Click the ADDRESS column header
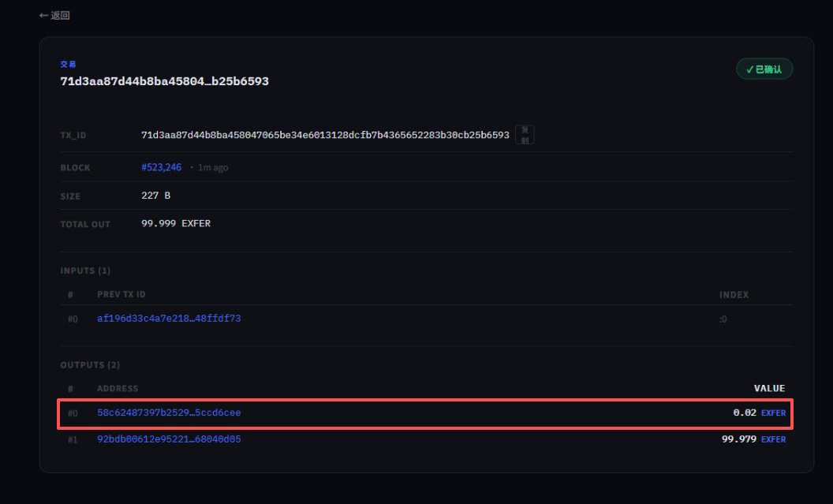Screen dimensions: 833x504 118,388
